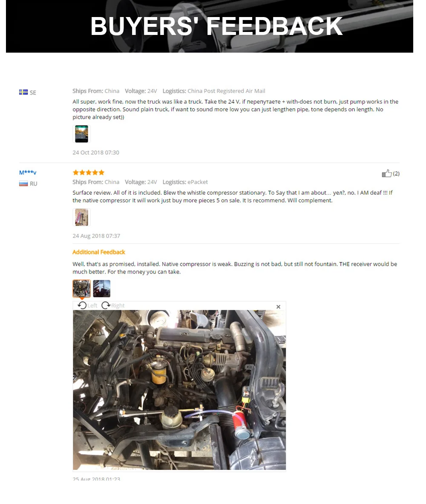Image resolution: width=426 pixels, height=504 pixels.
Task: Rotate image right with clockwise icon
Action: (x=106, y=305)
